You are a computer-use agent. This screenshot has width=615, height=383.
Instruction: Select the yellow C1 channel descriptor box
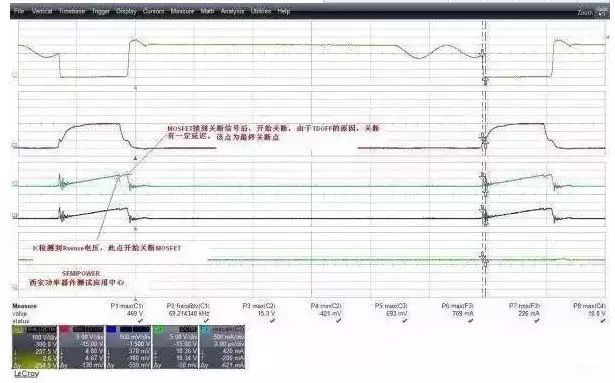point(35,347)
